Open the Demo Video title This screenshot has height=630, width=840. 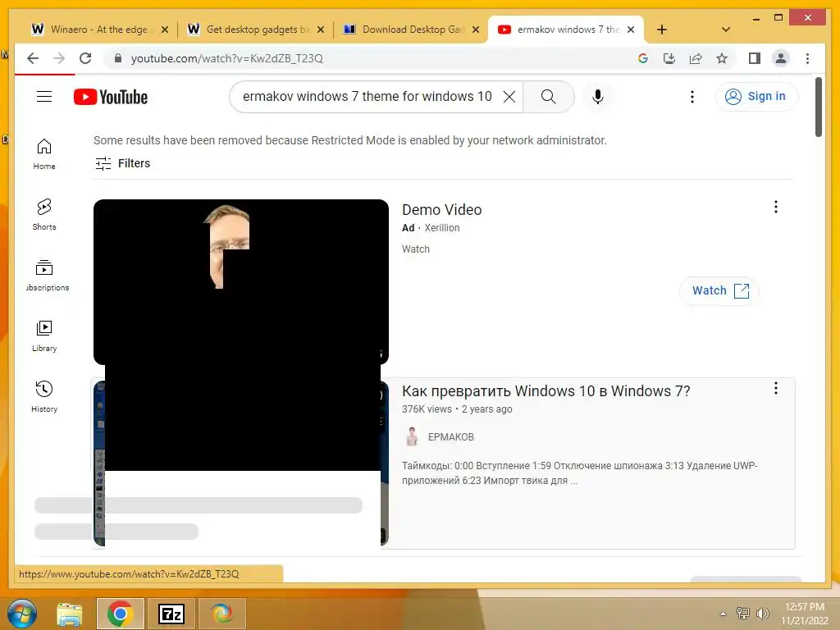442,209
